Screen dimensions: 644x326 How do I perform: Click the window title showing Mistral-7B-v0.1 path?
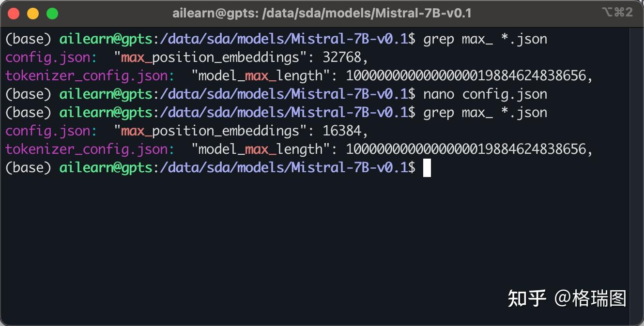pyautogui.click(x=322, y=14)
